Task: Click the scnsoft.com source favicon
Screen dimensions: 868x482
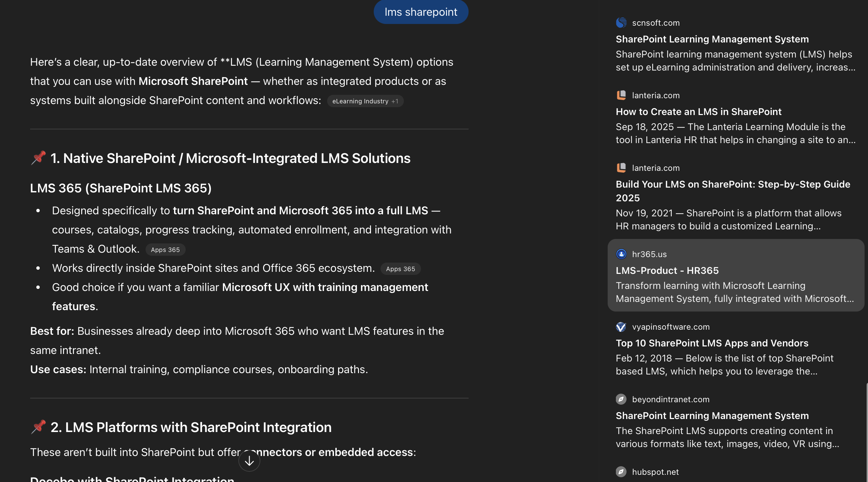Action: (x=621, y=23)
